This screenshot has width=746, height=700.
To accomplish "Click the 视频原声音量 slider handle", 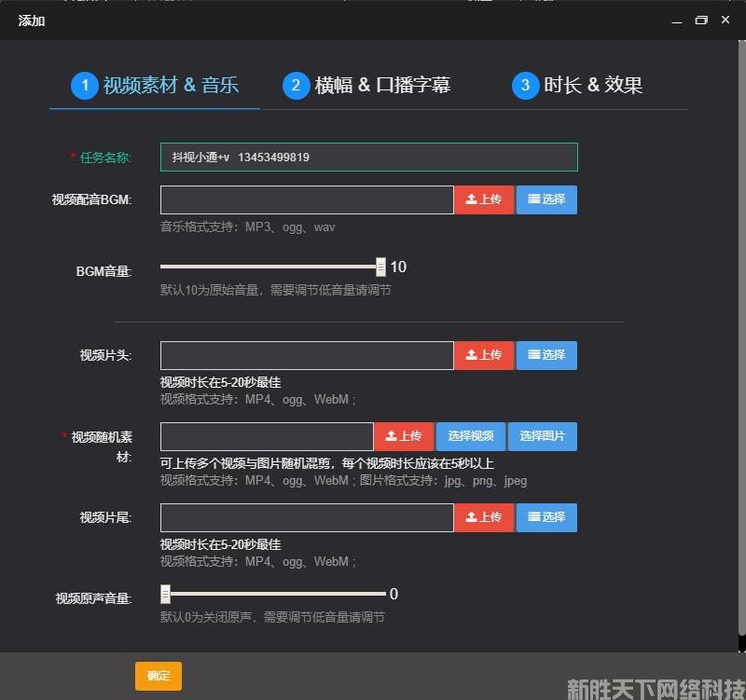I will pyautogui.click(x=165, y=594).
